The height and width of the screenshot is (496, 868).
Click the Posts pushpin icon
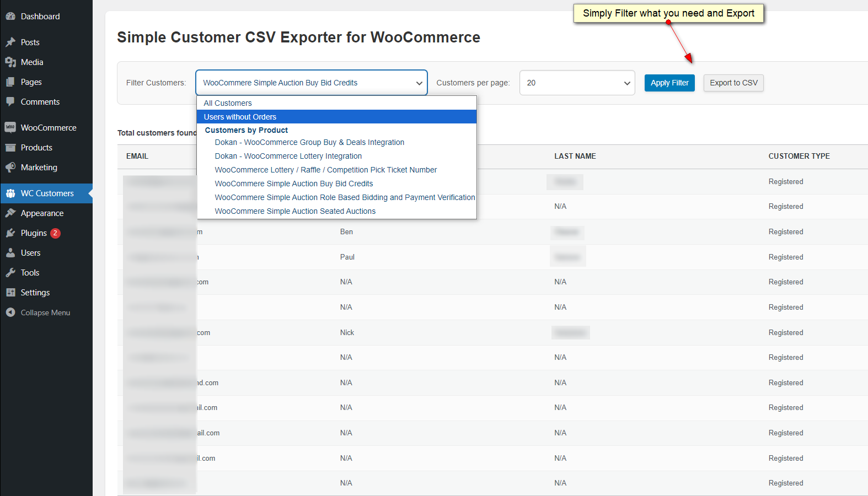click(10, 42)
